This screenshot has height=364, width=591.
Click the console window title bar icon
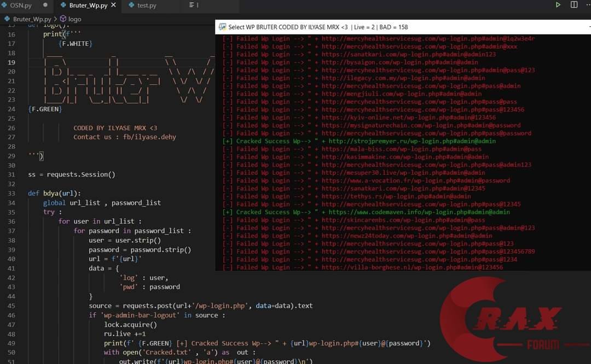point(222,27)
